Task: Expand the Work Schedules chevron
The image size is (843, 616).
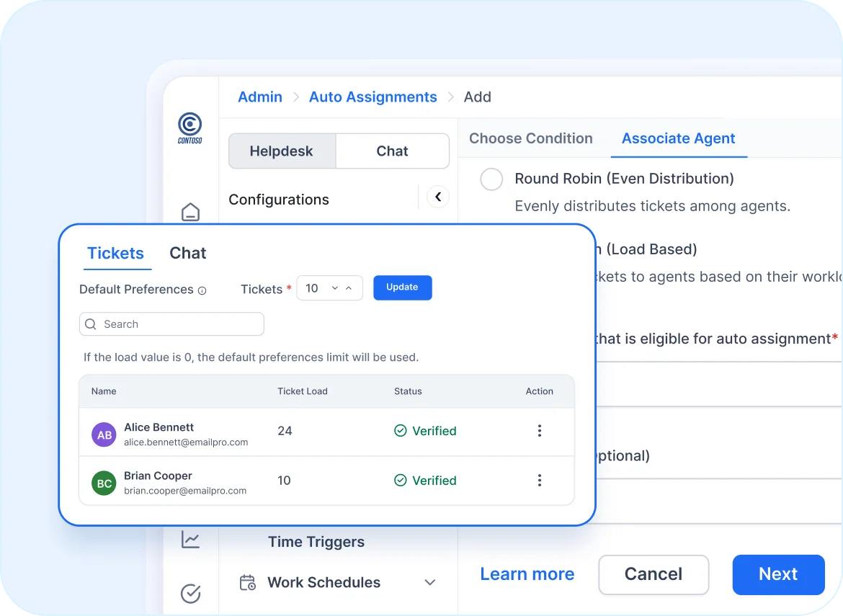Action: pyautogui.click(x=429, y=583)
